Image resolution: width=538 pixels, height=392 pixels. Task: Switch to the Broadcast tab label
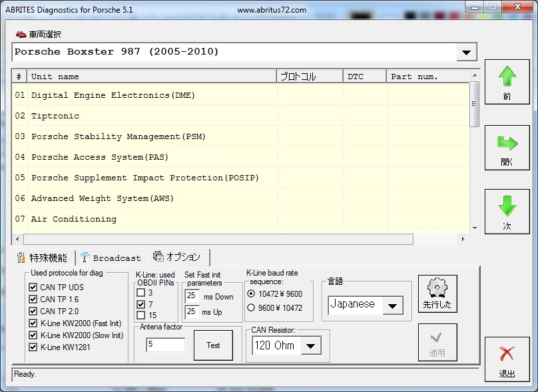point(117,258)
